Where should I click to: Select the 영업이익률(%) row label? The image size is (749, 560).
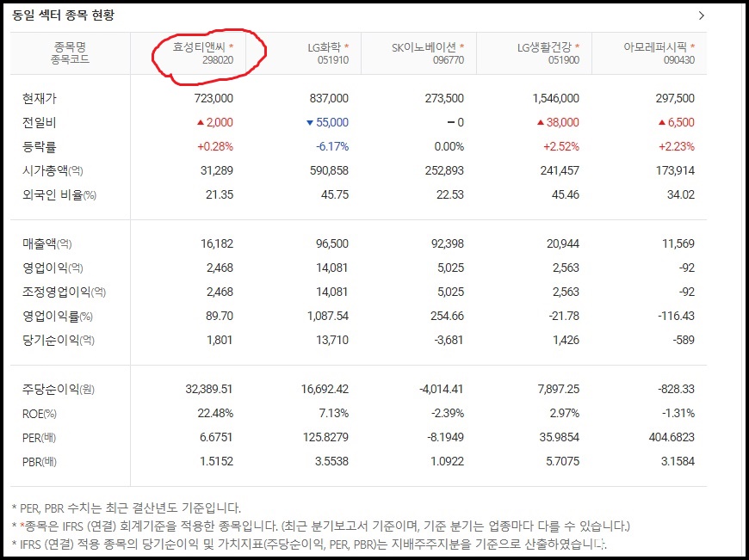click(x=58, y=316)
